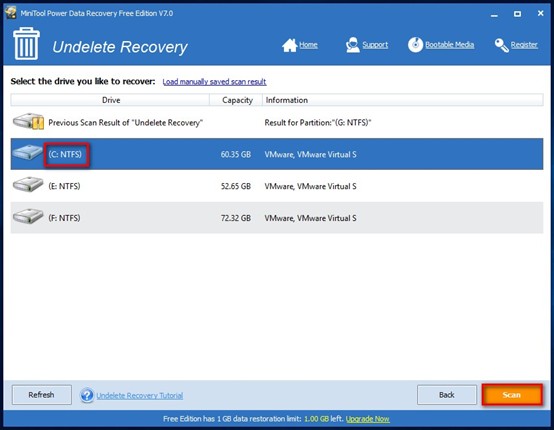Click Result for Partition "(G: NTFS)" text
The width and height of the screenshot is (554, 430).
pos(318,123)
